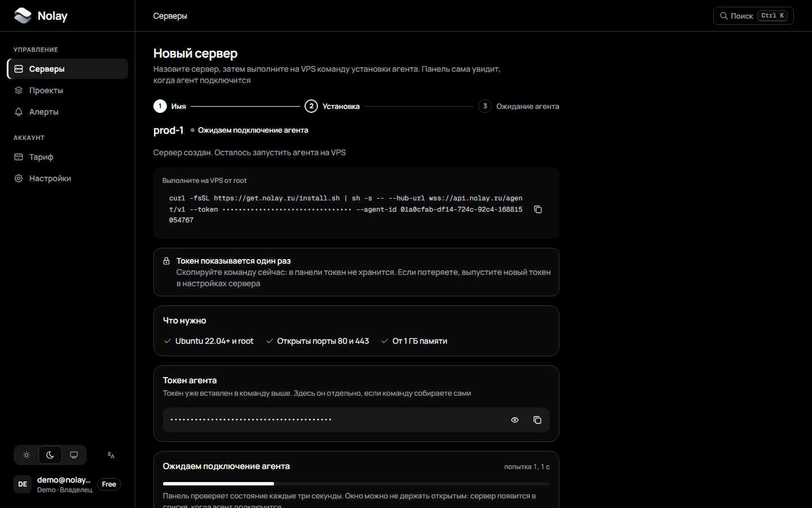Screen dimensions: 812x508
Task: Click the Серверы breadcrumb in the header
Action: point(170,16)
